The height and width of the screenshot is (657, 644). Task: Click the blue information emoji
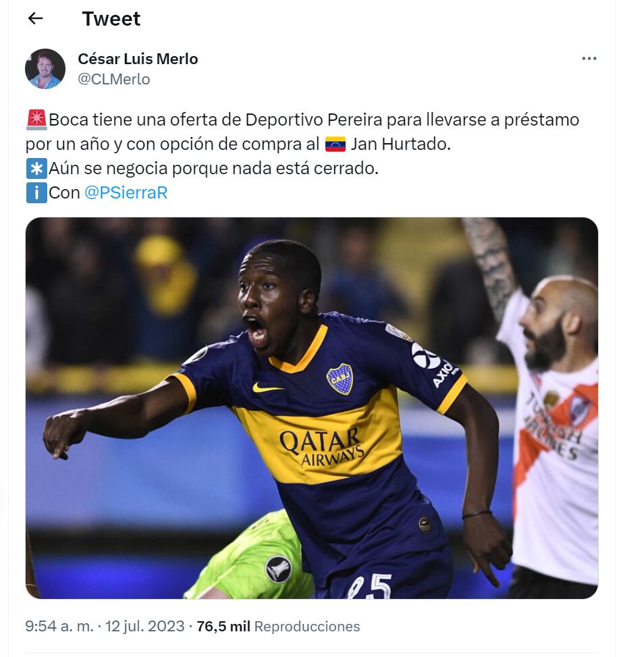[x=36, y=192]
